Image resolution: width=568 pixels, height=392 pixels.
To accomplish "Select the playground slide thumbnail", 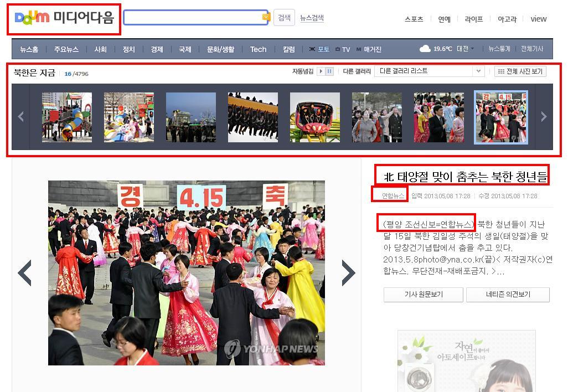I will [x=67, y=117].
